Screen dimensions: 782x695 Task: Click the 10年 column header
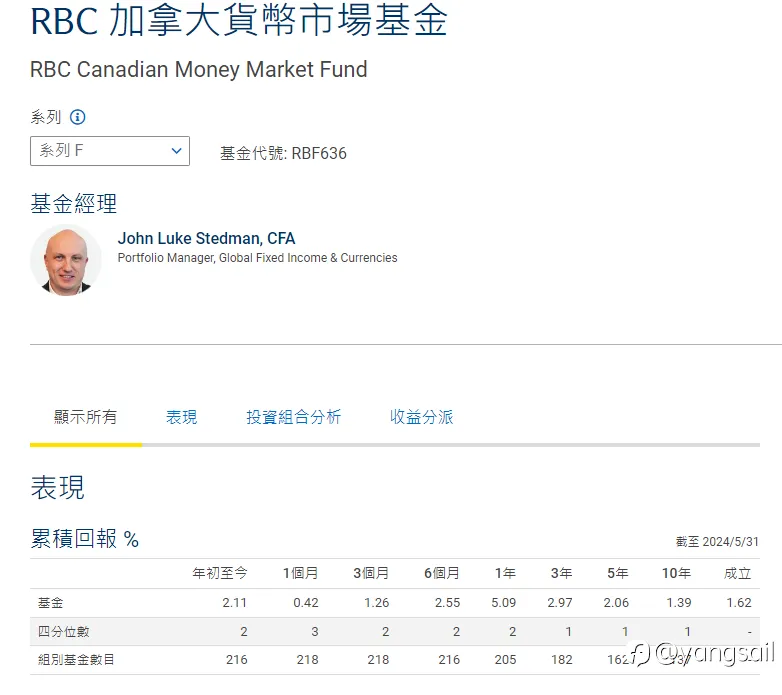(x=677, y=573)
